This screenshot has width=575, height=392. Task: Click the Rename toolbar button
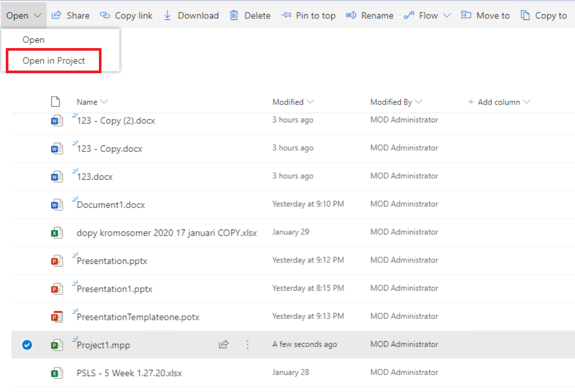click(x=369, y=15)
